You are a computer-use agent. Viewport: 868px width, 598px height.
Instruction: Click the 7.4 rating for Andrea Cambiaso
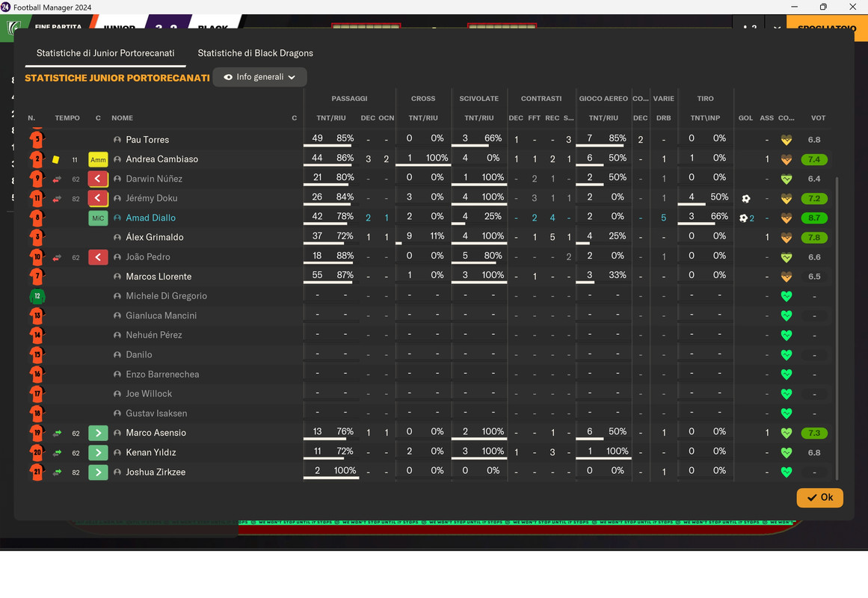(x=814, y=159)
